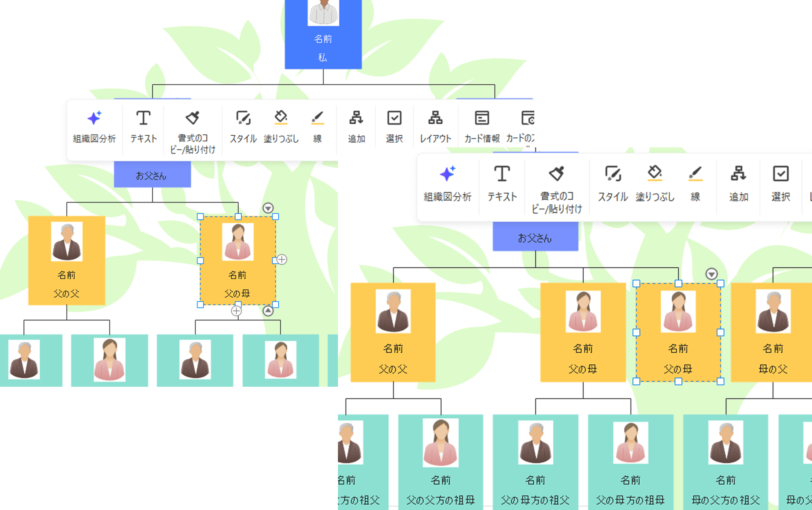Open カード情報 in the upper-left toolbar
Viewport: 812px width, 510px height.
click(482, 127)
